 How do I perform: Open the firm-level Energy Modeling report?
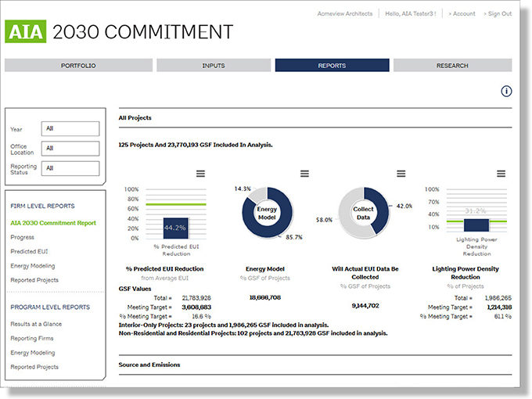point(33,266)
